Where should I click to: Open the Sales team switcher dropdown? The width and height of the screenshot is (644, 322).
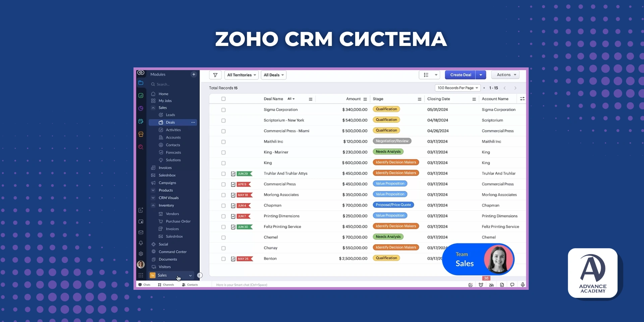[171, 275]
